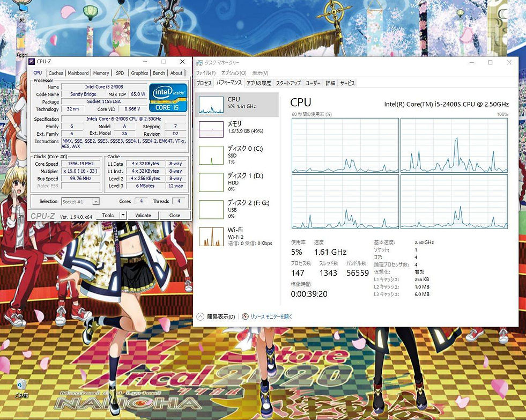
Task: Open the Socket #1 selection dropdown in CPU-Z
Action: [80, 202]
